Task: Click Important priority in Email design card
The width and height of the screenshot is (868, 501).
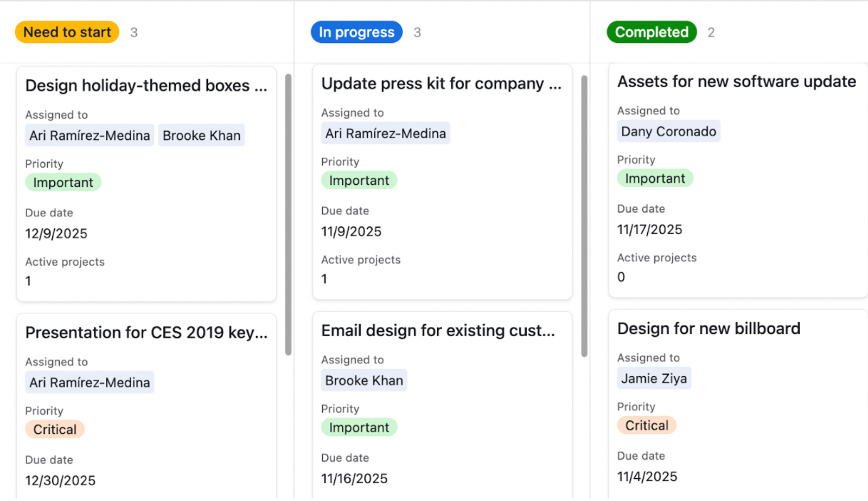Action: [x=359, y=427]
